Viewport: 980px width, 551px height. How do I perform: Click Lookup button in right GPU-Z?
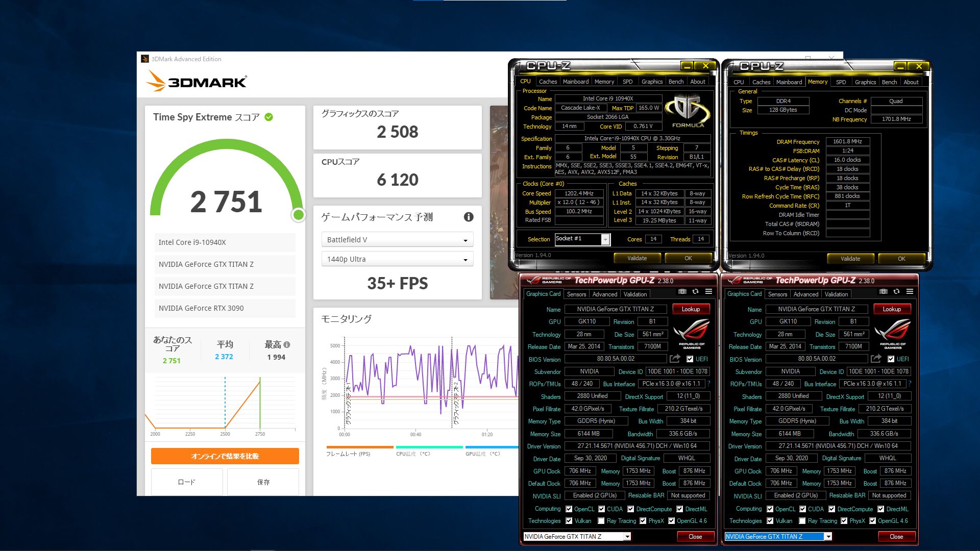(892, 309)
